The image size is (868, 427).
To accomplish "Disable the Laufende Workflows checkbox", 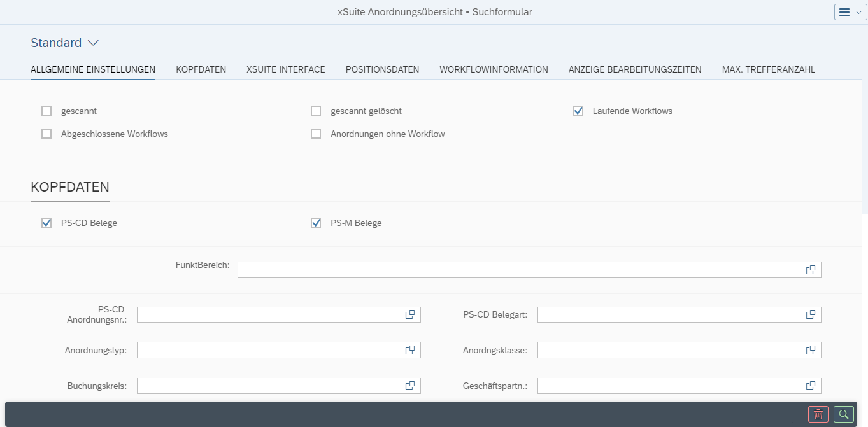I will [x=578, y=110].
